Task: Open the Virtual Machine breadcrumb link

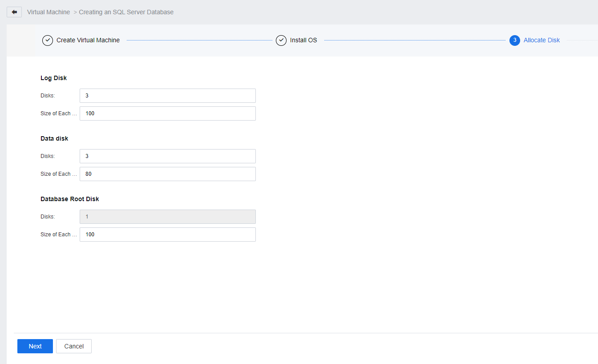Action: [x=48, y=12]
